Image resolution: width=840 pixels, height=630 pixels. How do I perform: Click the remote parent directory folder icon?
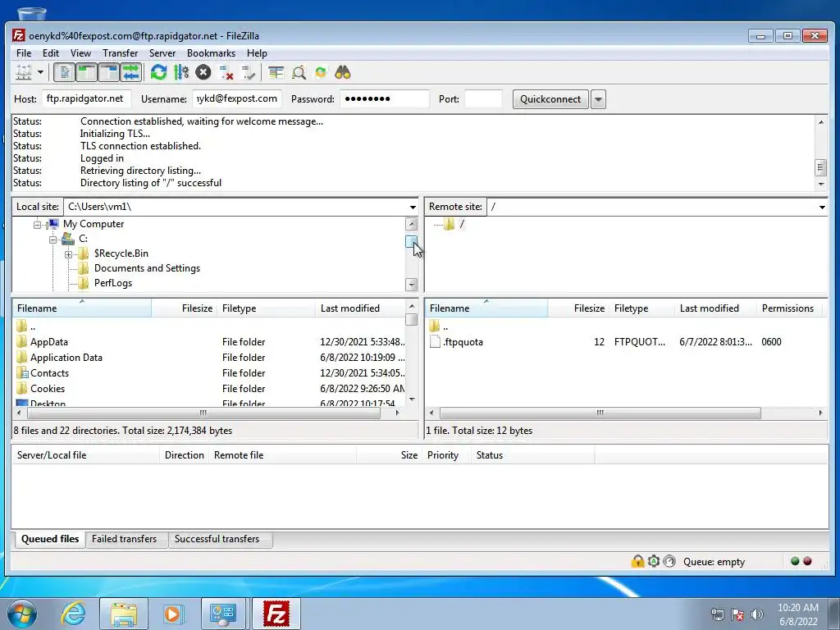435,326
